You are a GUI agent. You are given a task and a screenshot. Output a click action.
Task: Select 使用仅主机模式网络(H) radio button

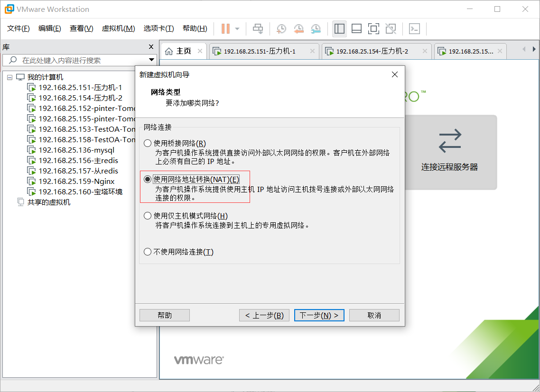148,216
